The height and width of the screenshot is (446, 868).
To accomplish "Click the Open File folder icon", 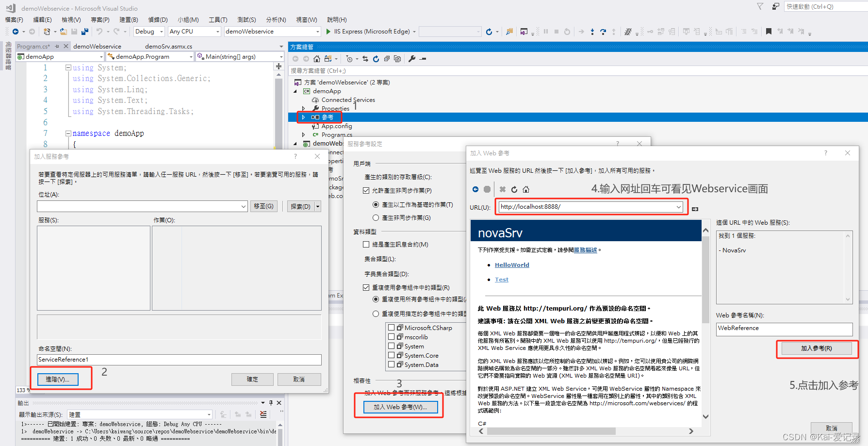I will pos(64,32).
